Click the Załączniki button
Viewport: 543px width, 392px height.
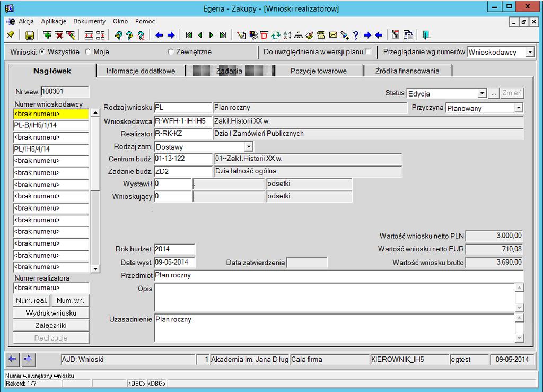[x=51, y=325]
